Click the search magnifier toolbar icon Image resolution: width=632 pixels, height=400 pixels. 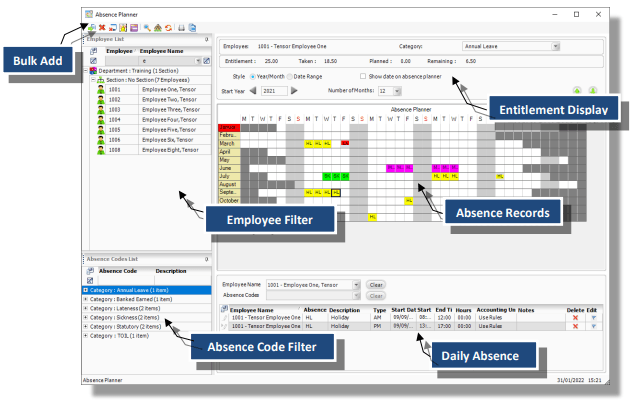coord(148,29)
